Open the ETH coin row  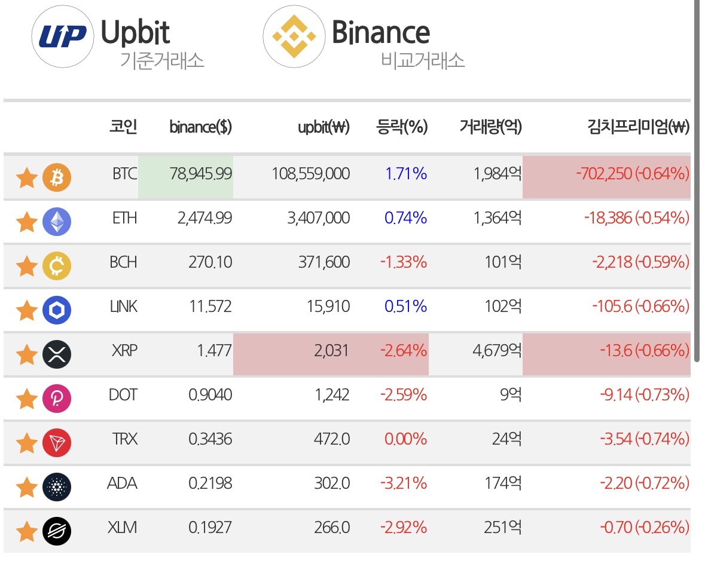pos(347,222)
